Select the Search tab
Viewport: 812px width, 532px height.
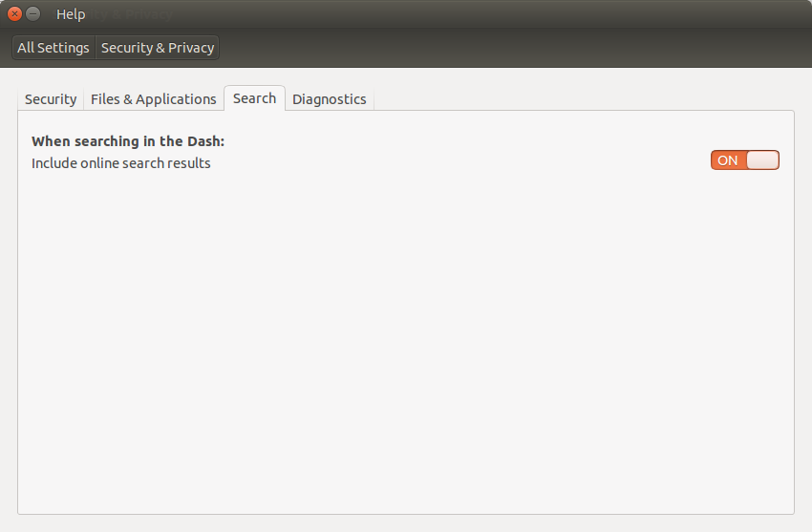coord(254,98)
